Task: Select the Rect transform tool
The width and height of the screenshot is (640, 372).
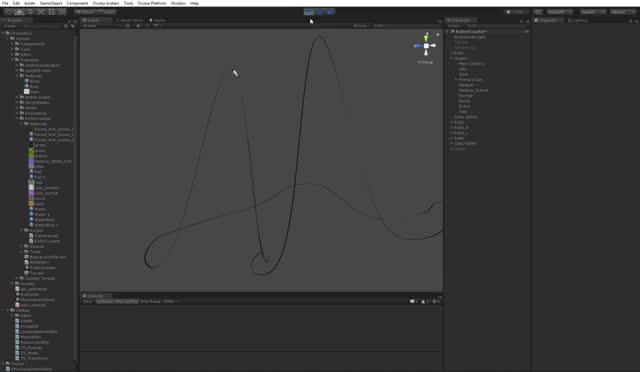Action: click(x=51, y=12)
